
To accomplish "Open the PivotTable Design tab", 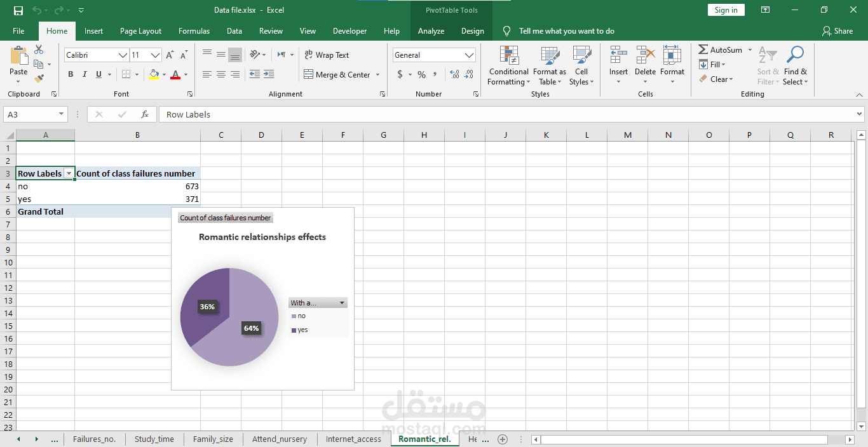I will (472, 30).
